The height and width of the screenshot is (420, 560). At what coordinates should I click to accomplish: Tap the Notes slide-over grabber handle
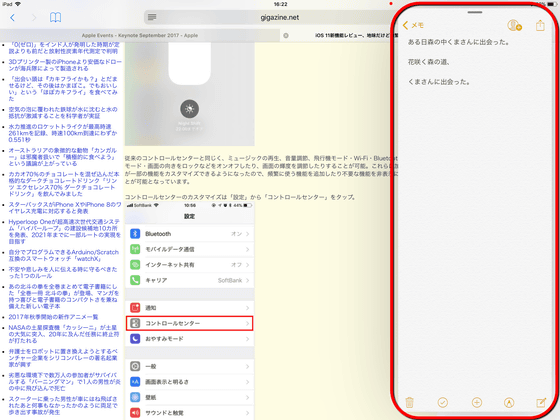point(475,12)
